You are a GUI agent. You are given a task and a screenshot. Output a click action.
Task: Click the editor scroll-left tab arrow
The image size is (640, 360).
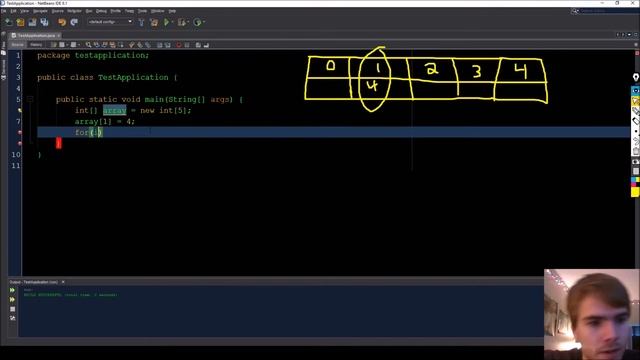pyautogui.click(x=618, y=35)
